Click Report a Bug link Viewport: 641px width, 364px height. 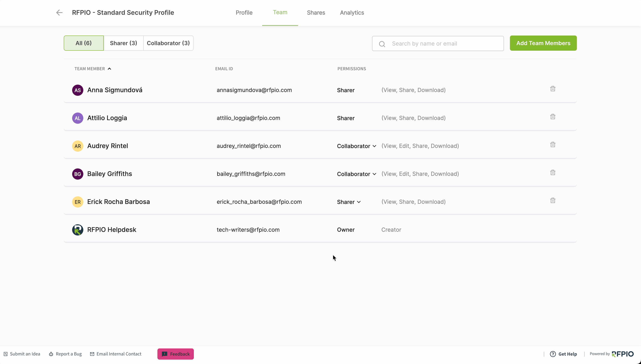[x=65, y=354]
